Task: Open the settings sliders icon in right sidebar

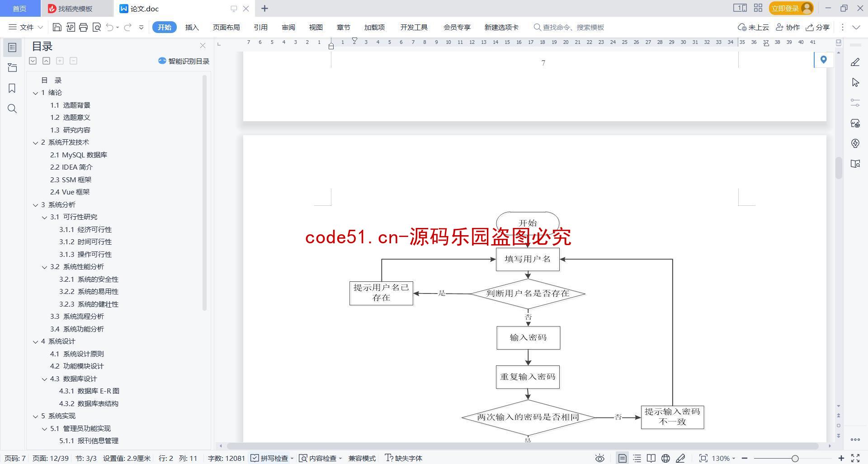Action: [855, 103]
